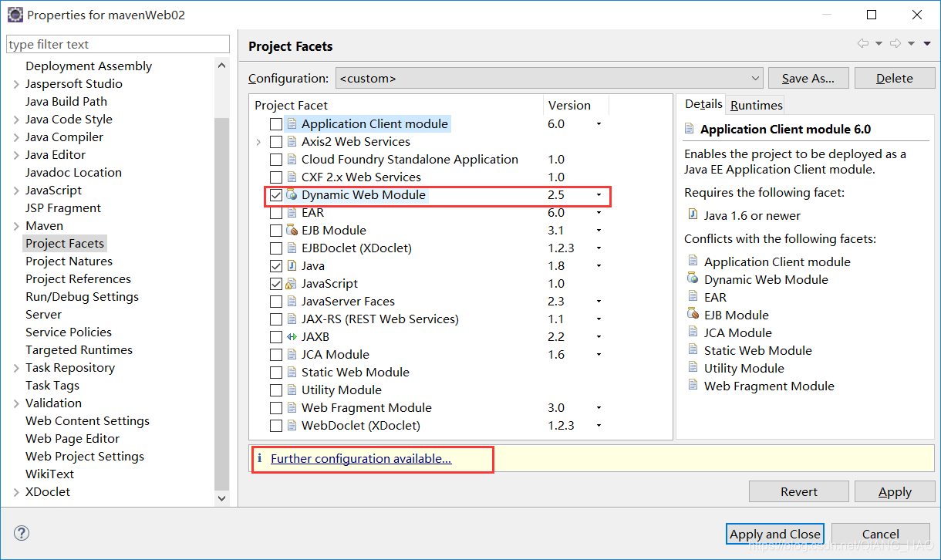Image resolution: width=941 pixels, height=560 pixels.
Task: Open Project Facets in the tree
Action: (x=65, y=244)
